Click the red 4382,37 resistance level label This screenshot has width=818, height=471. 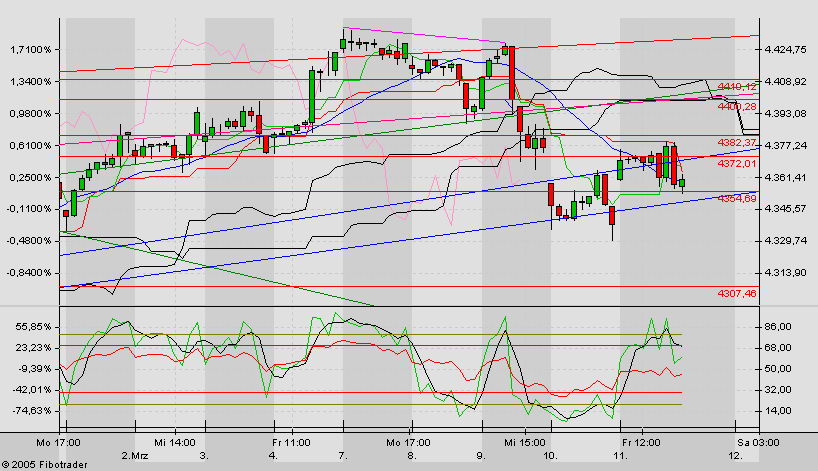click(x=735, y=142)
